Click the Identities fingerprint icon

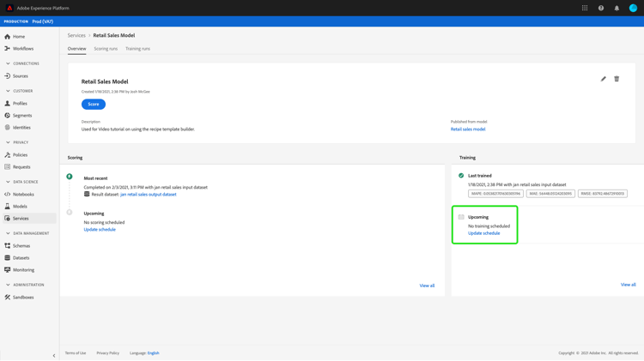coord(8,127)
